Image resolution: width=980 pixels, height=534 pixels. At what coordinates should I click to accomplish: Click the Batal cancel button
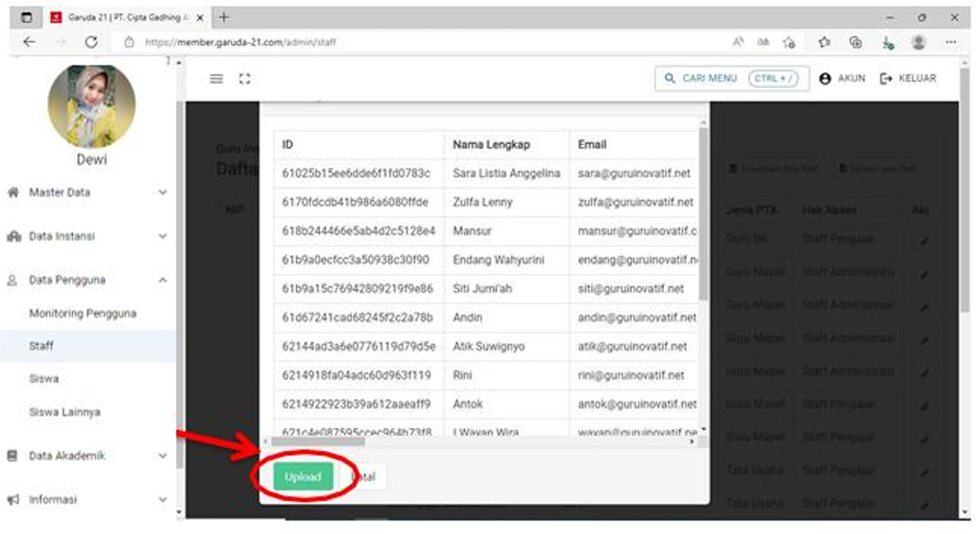coord(364,476)
